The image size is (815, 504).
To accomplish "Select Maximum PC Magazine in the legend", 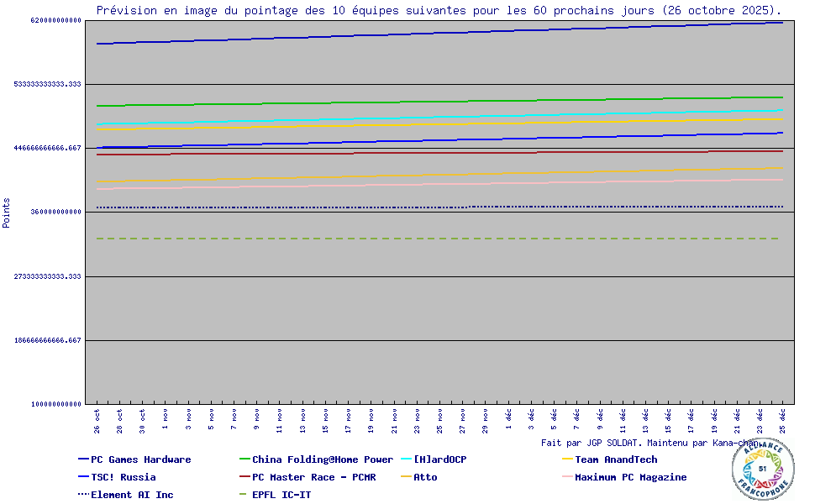I will pyautogui.click(x=630, y=477).
